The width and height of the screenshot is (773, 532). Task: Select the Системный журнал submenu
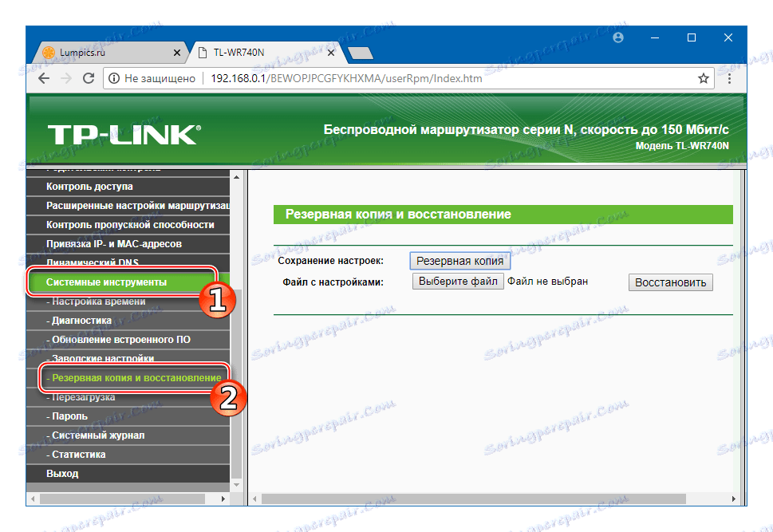pos(128,435)
